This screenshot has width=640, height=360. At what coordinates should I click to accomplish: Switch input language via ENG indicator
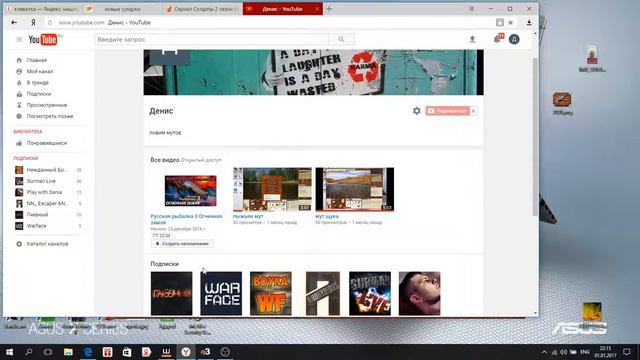585,352
